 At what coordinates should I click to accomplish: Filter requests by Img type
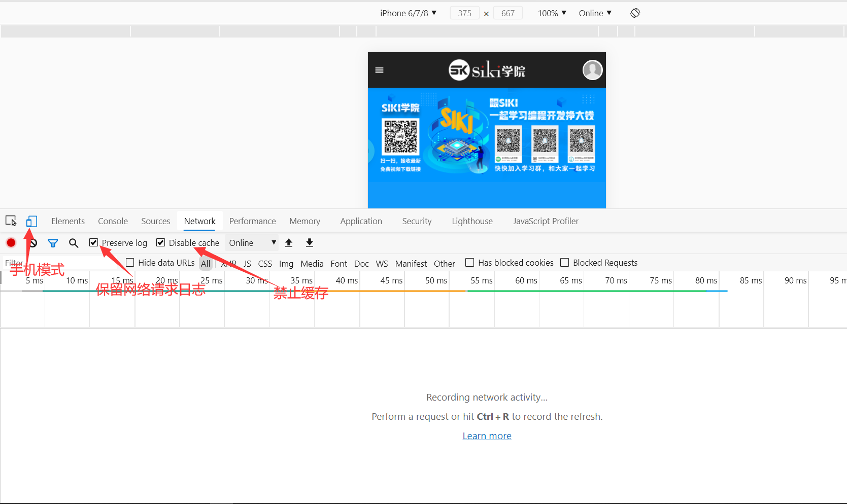tap(286, 264)
